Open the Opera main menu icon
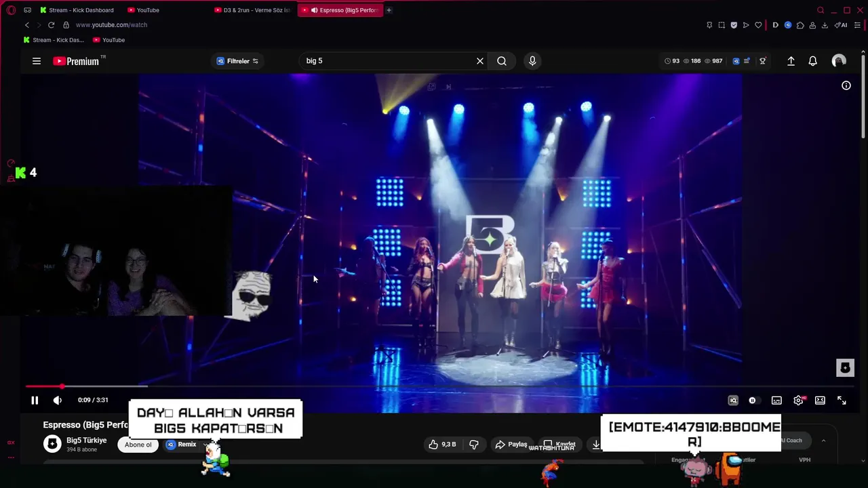This screenshot has width=868, height=488. tap(11, 10)
